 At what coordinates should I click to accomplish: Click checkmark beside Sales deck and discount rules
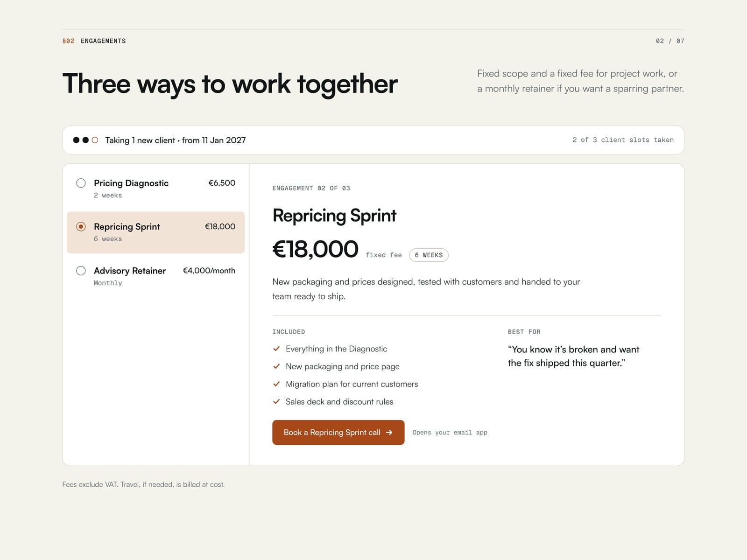click(x=276, y=401)
